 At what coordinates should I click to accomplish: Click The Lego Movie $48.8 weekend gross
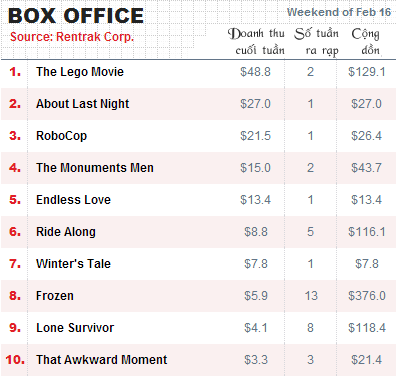255,72
